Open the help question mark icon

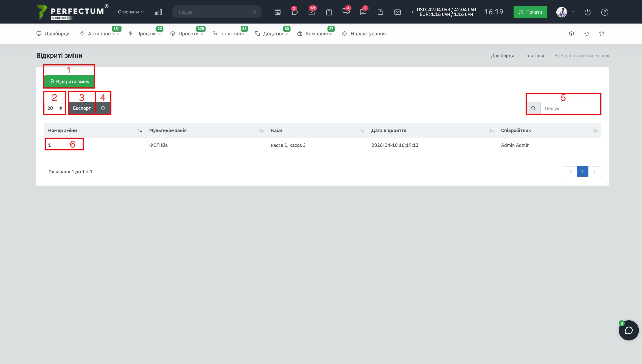(x=604, y=12)
